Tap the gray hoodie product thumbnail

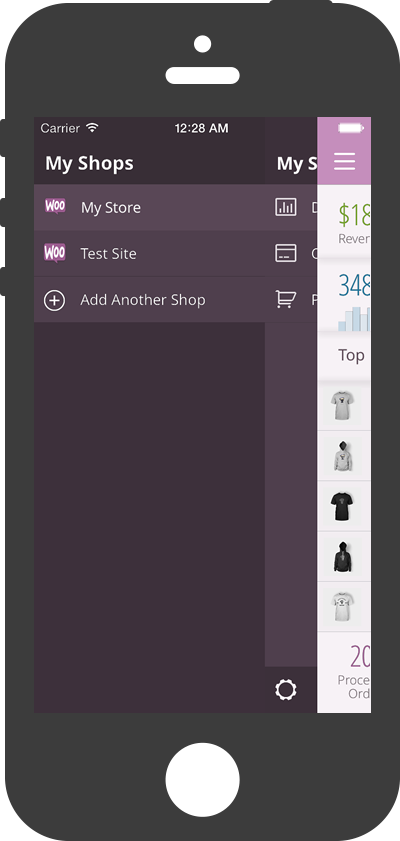tap(342, 456)
